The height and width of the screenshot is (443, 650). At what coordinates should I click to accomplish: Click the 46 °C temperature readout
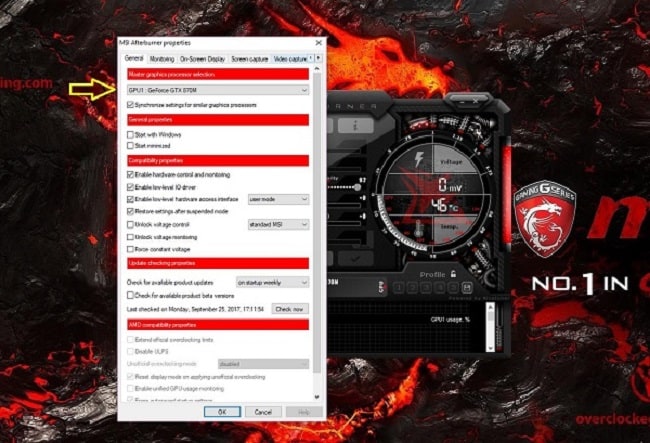pyautogui.click(x=444, y=206)
